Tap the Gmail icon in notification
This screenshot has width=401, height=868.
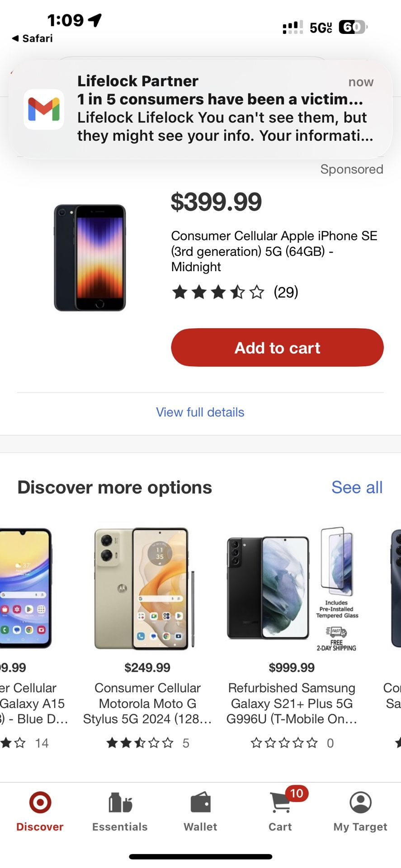pos(44,109)
